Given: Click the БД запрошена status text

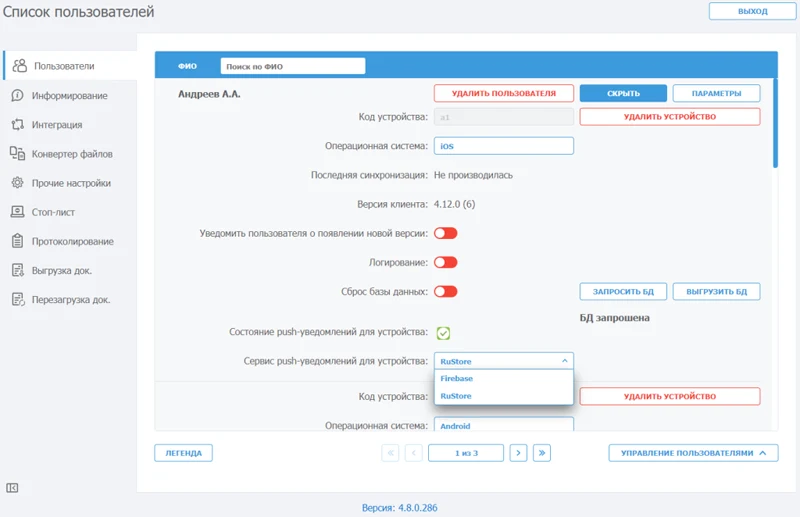Looking at the screenshot, I should 615,317.
